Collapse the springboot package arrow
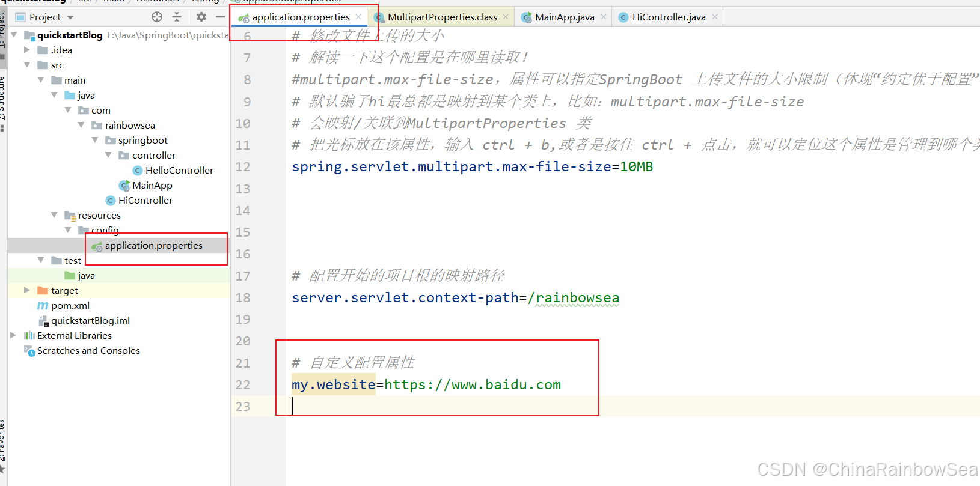 click(95, 140)
